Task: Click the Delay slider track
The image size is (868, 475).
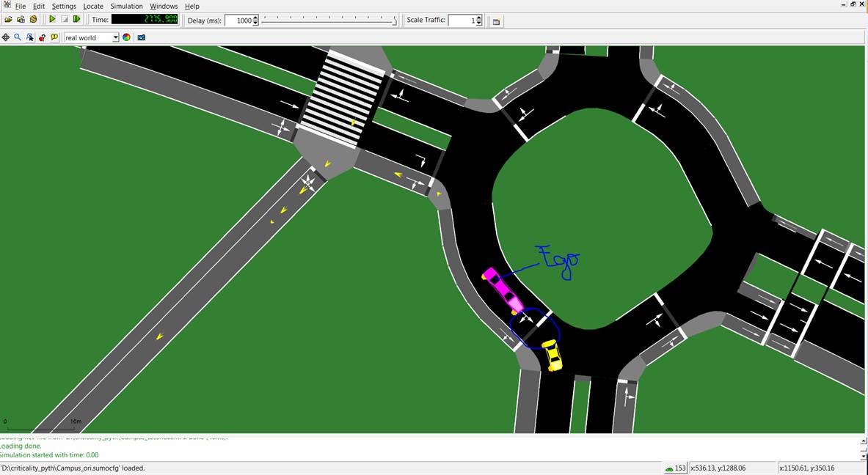Action: (329, 21)
